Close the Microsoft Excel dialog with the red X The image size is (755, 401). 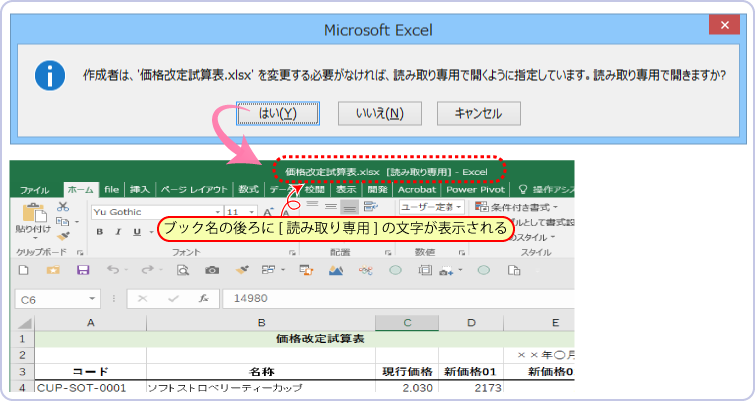(724, 25)
